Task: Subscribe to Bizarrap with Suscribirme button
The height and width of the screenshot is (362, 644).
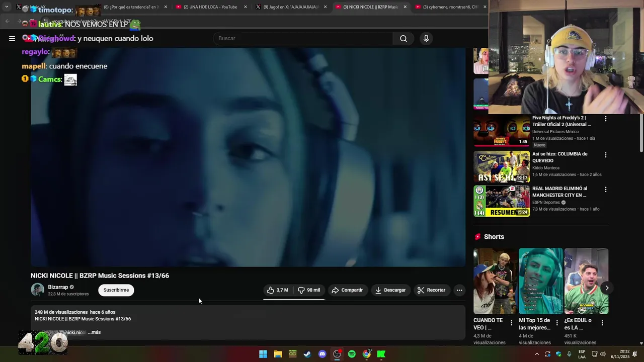Action: click(116, 290)
